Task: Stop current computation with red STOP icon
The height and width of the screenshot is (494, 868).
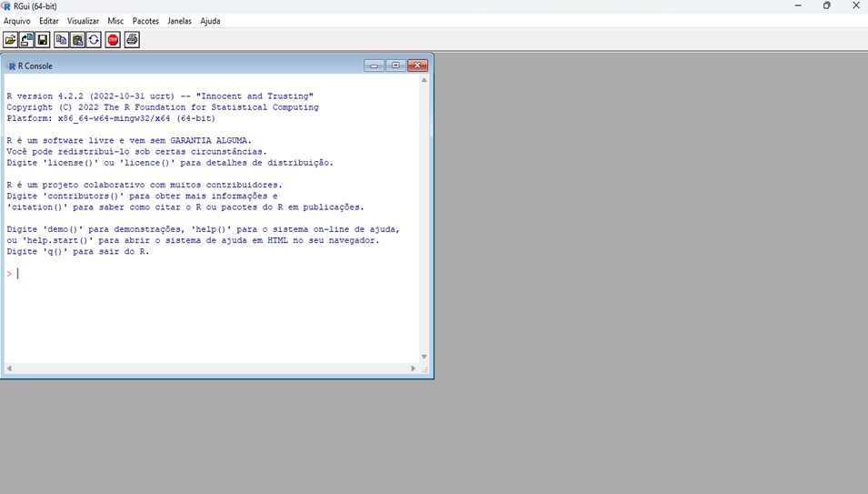Action: (113, 40)
